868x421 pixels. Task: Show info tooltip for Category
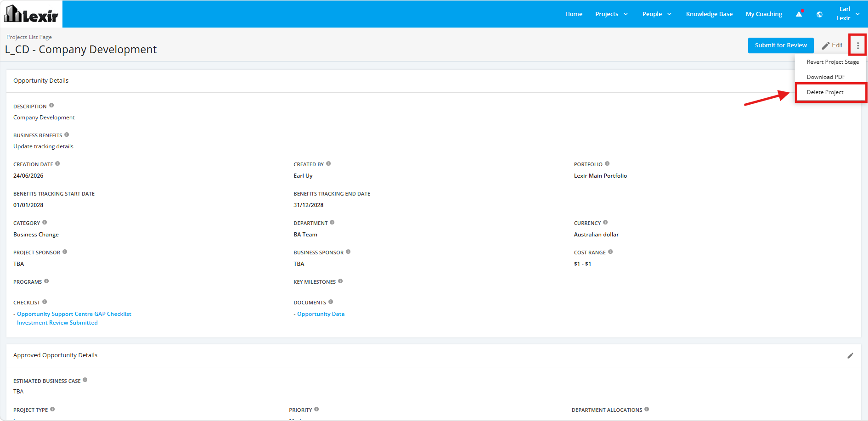[45, 222]
